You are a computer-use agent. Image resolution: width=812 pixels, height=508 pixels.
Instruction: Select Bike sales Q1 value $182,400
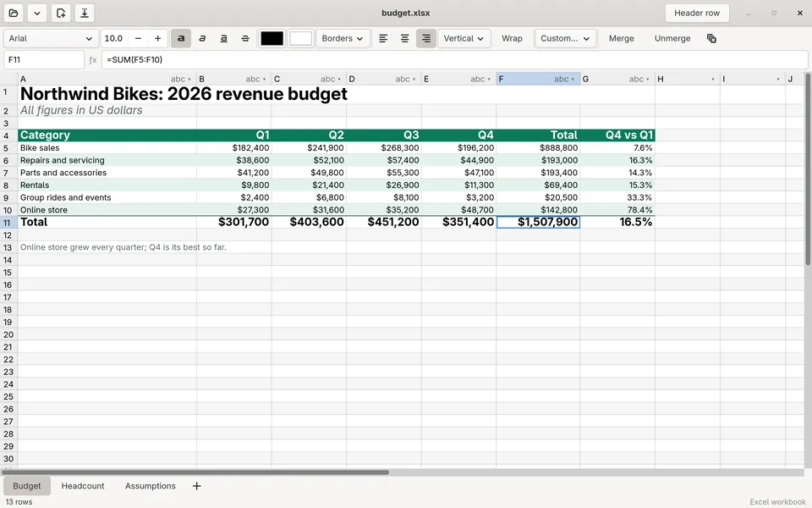pos(234,147)
